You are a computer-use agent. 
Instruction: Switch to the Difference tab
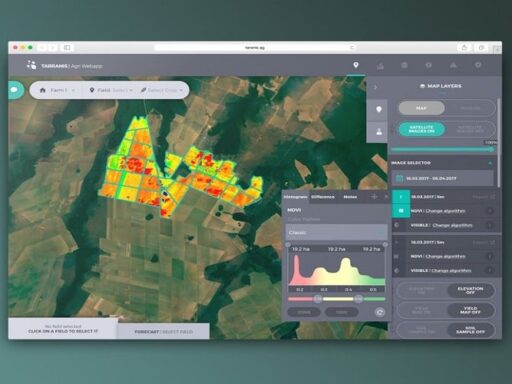point(323,197)
